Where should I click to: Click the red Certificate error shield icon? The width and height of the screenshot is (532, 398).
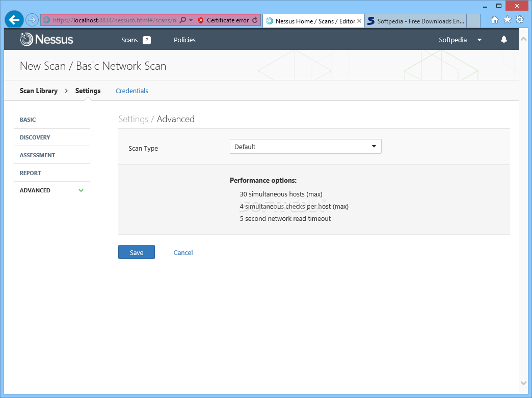coord(200,20)
